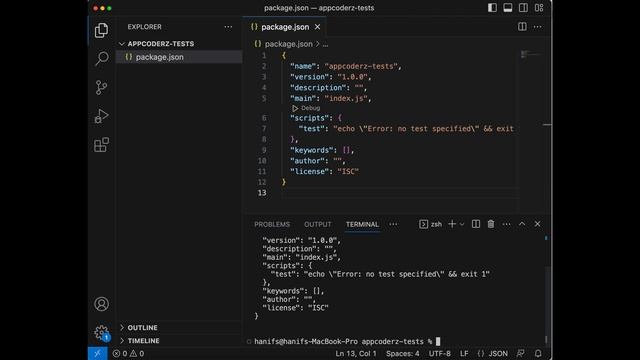Click the editor minimap preview

(530, 54)
